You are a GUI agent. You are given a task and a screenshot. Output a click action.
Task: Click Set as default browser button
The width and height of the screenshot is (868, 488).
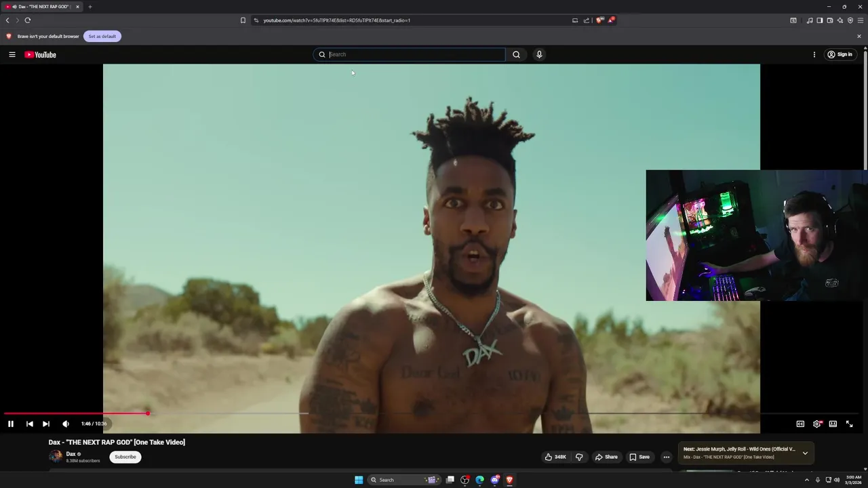point(102,36)
